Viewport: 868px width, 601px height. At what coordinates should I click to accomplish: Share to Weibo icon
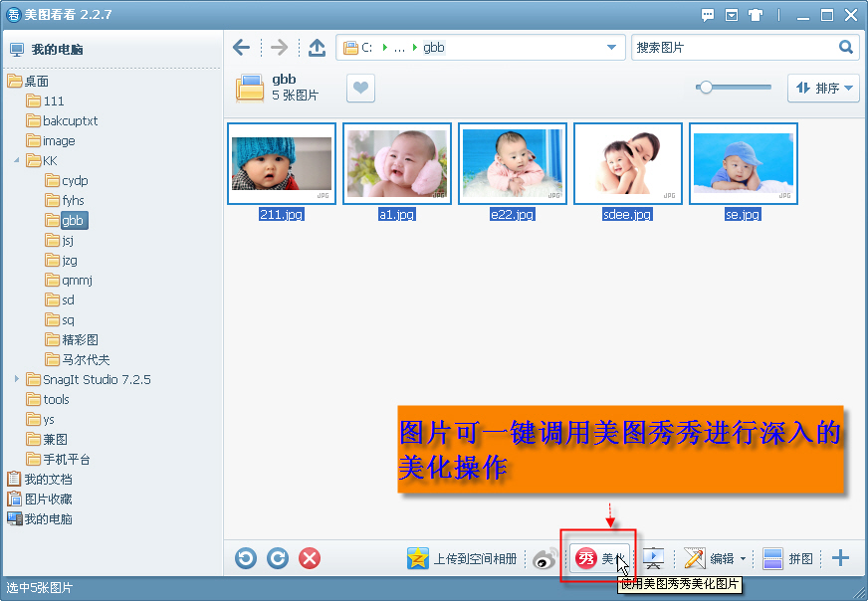[x=544, y=559]
